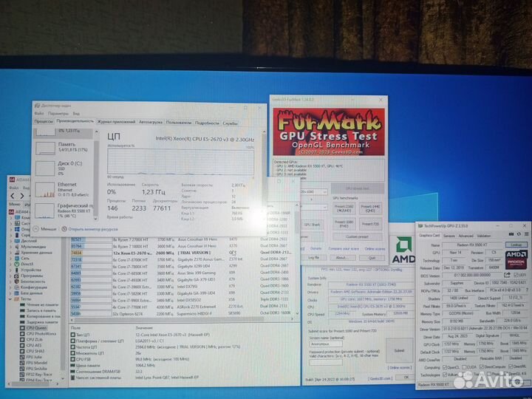Switch to Журнал приложений tab

pyautogui.click(x=117, y=122)
